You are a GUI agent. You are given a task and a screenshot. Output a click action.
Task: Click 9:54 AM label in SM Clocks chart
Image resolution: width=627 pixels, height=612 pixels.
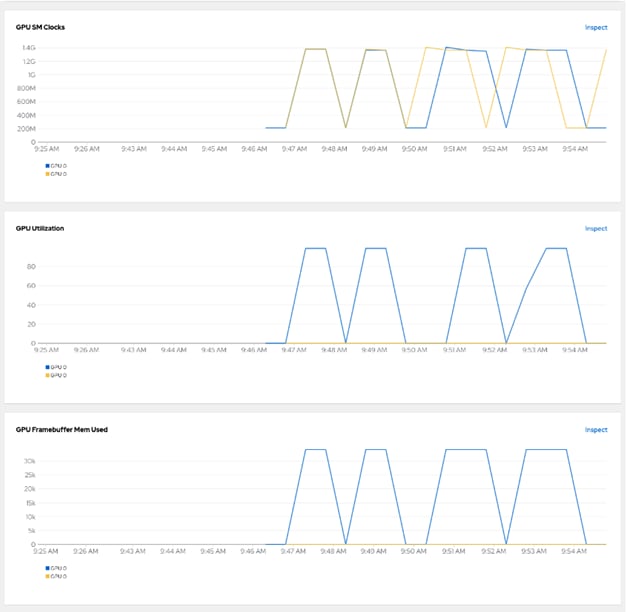click(x=575, y=149)
